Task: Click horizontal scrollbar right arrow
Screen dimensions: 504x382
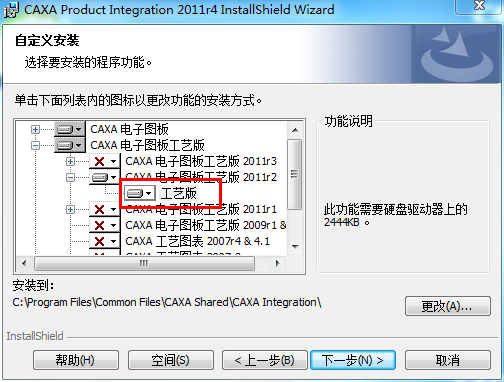Action: [277, 263]
